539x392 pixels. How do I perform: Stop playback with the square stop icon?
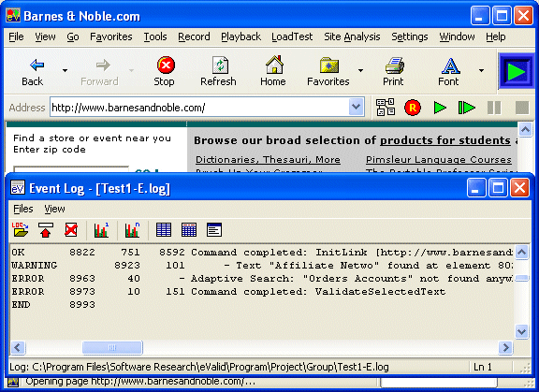point(522,108)
